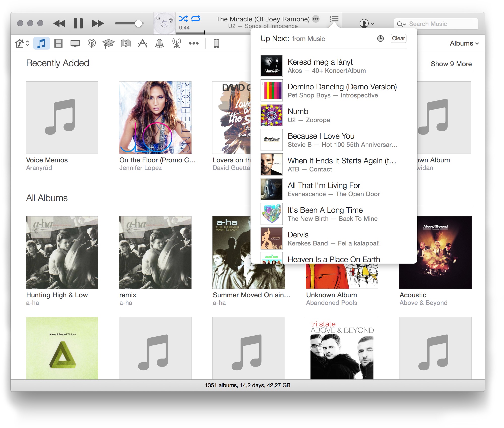
Task: Switch to the TV Shows library
Action: coord(75,43)
